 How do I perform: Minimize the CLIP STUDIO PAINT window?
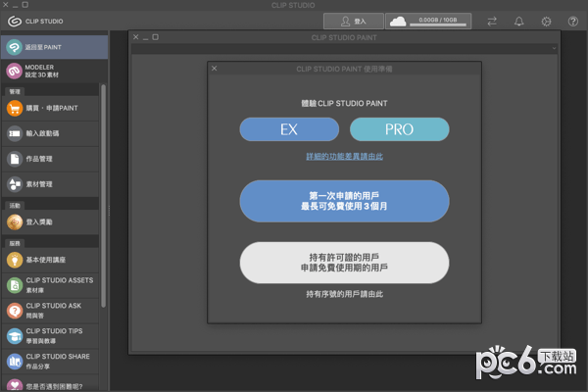[x=145, y=38]
